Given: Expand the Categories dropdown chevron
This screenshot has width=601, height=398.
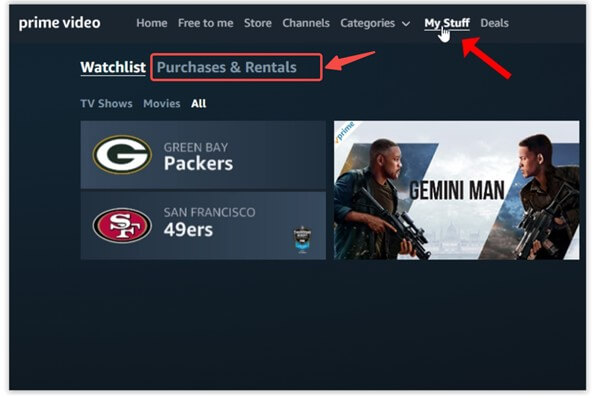Looking at the screenshot, I should click(x=406, y=24).
